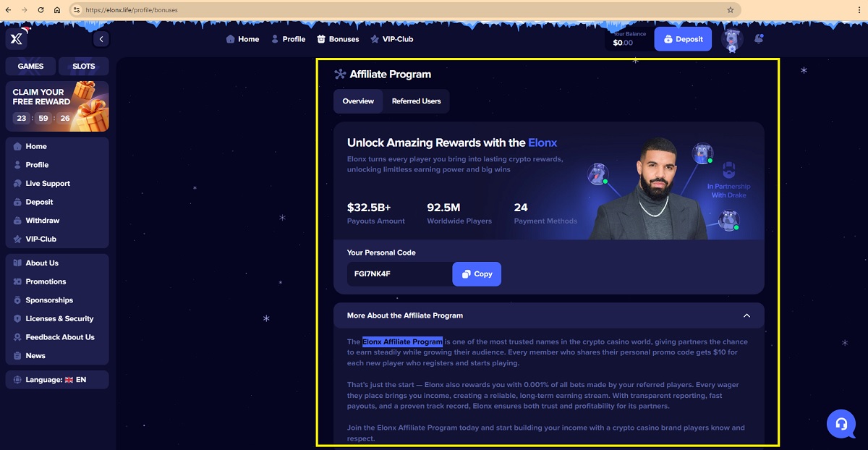Copy the personal code
Screen dimensions: 868x450
click(x=477, y=274)
